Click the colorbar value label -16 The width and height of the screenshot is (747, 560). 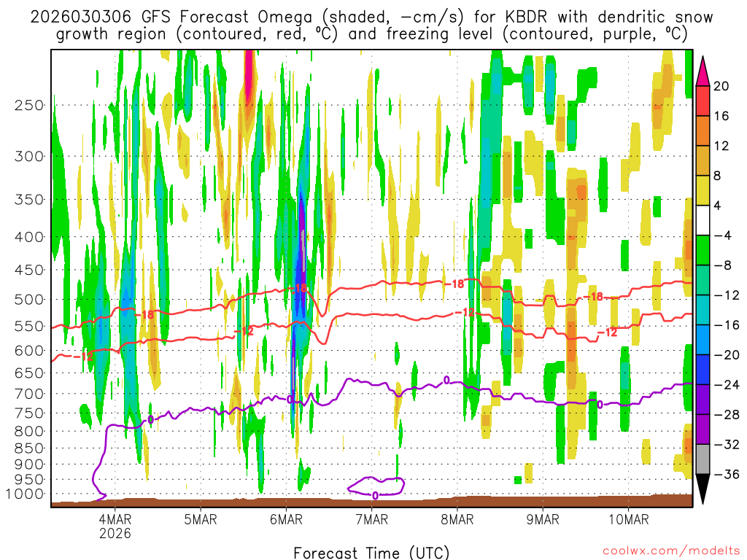click(x=726, y=325)
